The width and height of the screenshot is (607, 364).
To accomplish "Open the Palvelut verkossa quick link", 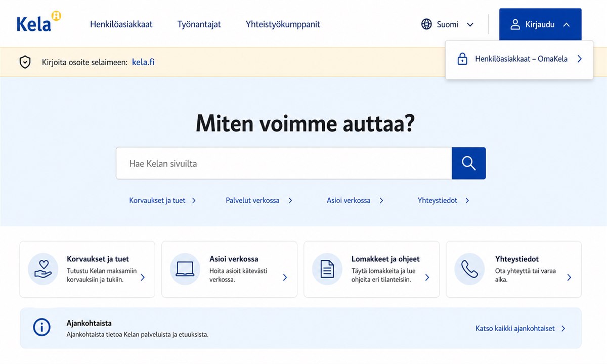I will coord(259,201).
